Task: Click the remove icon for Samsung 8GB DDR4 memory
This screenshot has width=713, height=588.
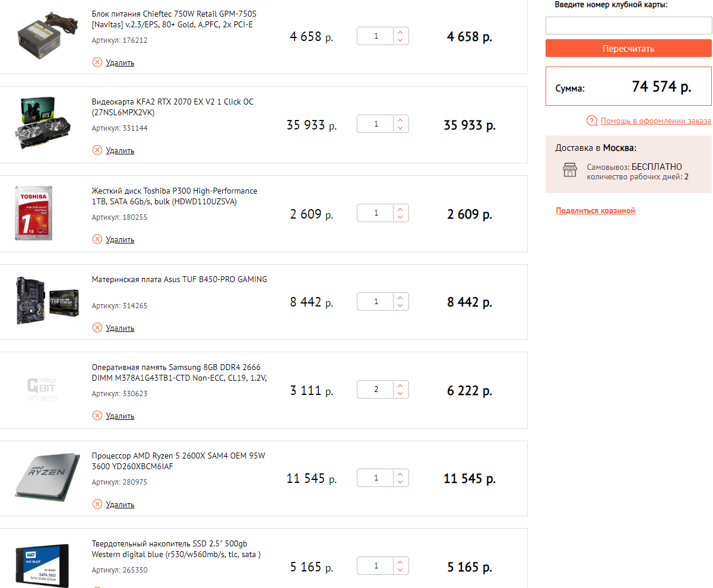Action: click(x=97, y=416)
